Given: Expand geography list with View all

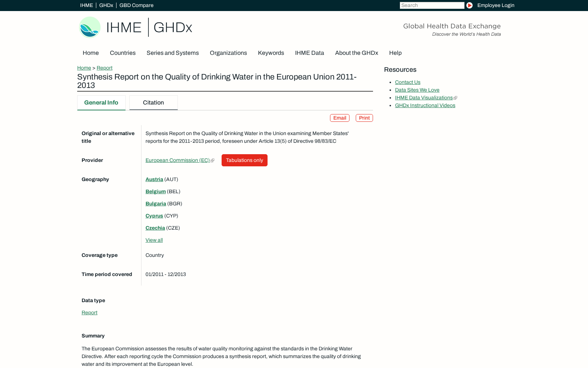Looking at the screenshot, I should [x=154, y=240].
